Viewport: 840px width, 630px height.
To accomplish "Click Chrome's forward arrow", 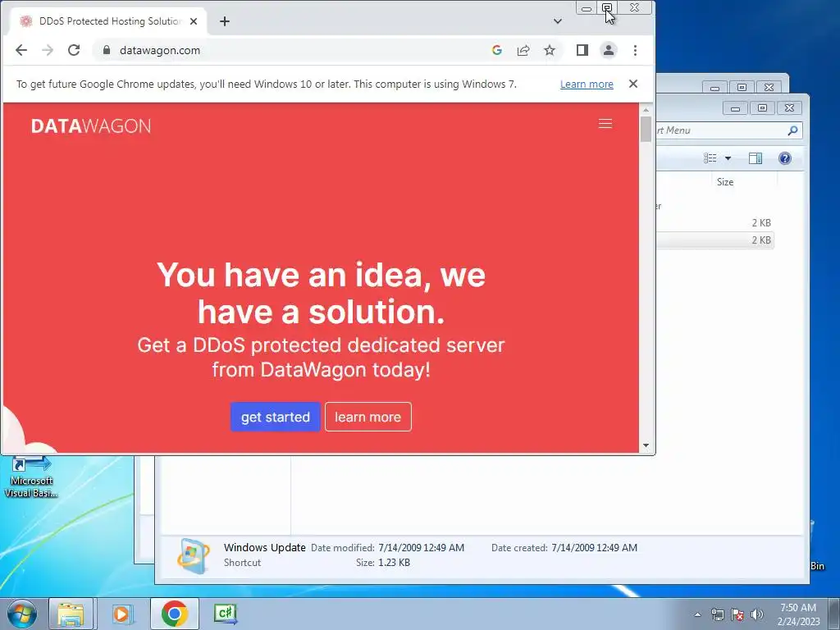I will pos(48,50).
